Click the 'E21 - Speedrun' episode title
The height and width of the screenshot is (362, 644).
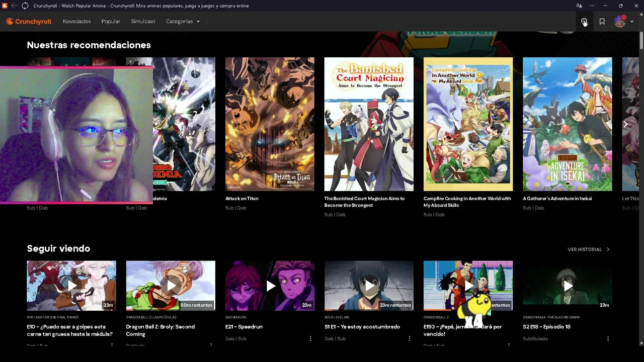tap(244, 327)
